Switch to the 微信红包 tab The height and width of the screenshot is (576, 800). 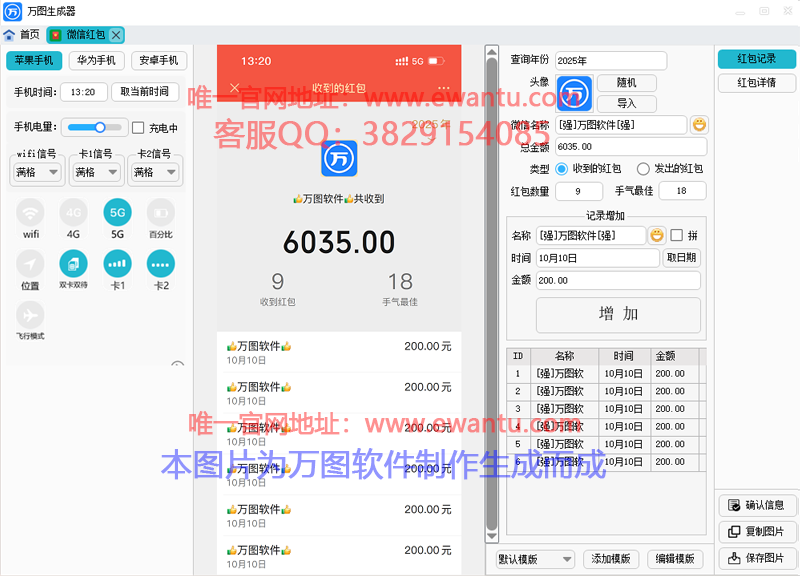85,35
